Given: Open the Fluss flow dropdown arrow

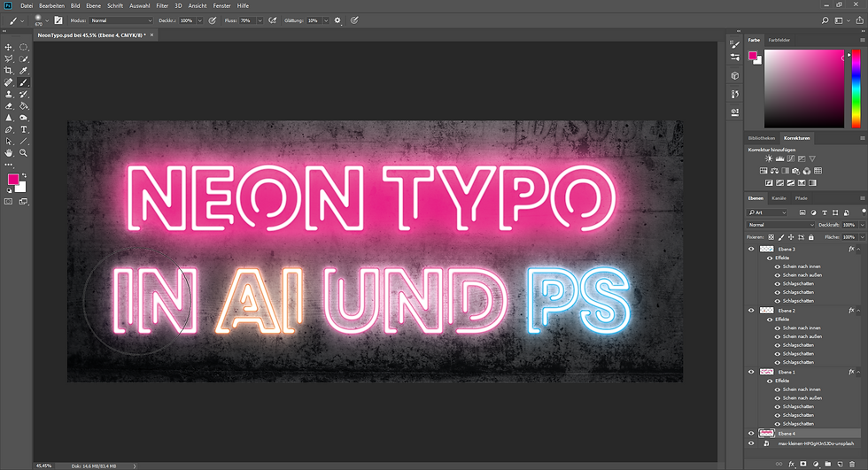Looking at the screenshot, I should point(259,20).
